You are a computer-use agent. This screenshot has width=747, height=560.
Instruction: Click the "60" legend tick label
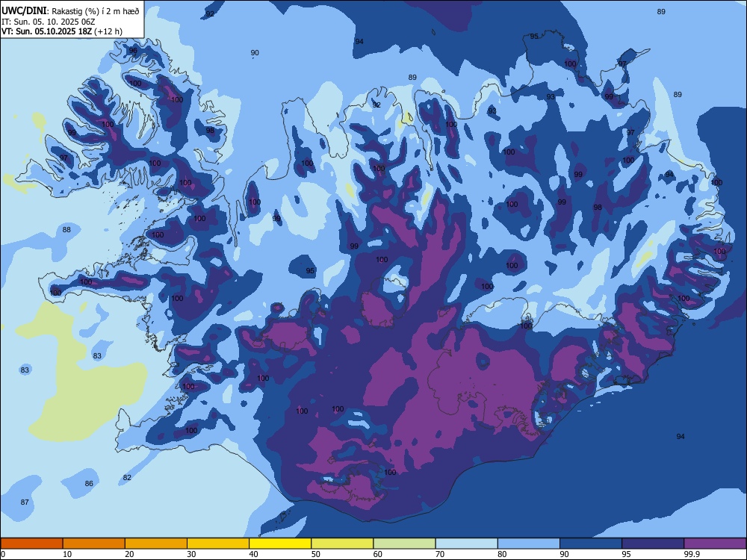click(378, 554)
